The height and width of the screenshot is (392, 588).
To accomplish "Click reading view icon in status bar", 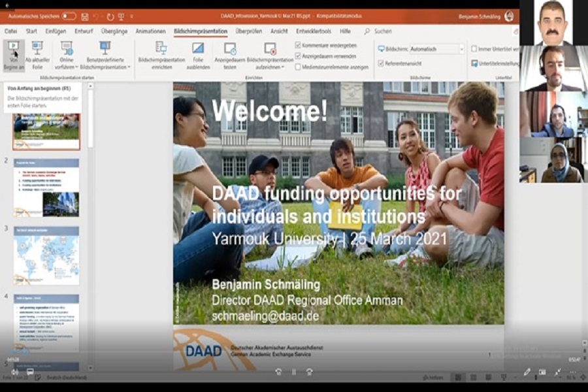I will (x=488, y=378).
